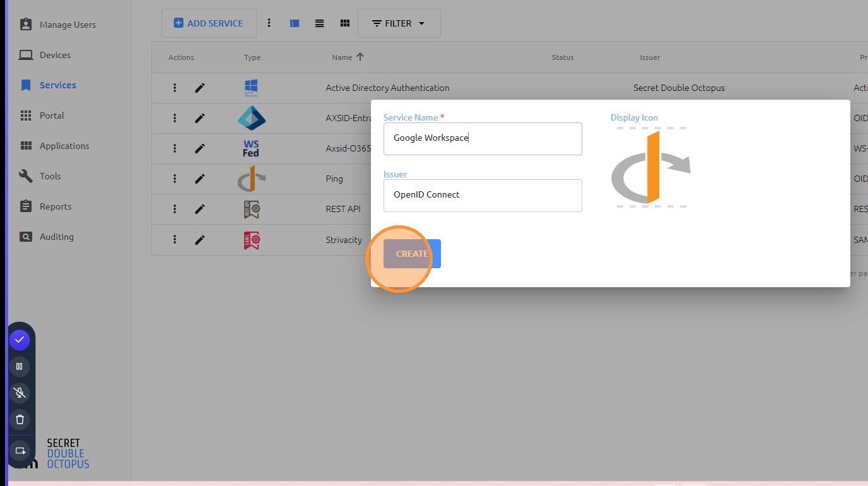Click the Devices laptop icon

click(x=26, y=55)
